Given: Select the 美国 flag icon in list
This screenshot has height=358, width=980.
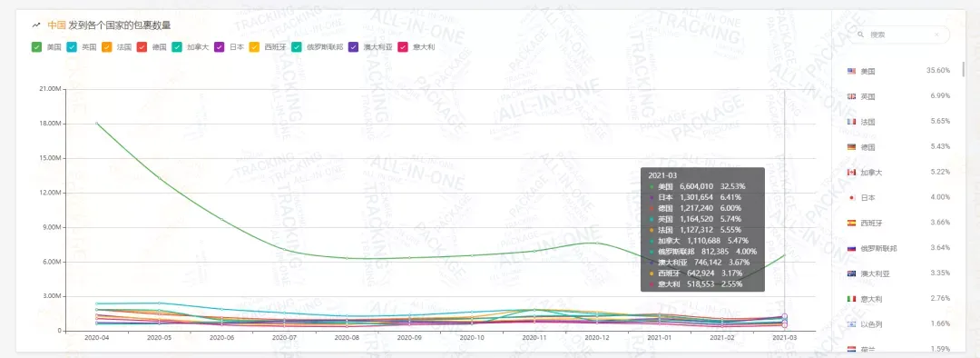Looking at the screenshot, I should (851, 72).
